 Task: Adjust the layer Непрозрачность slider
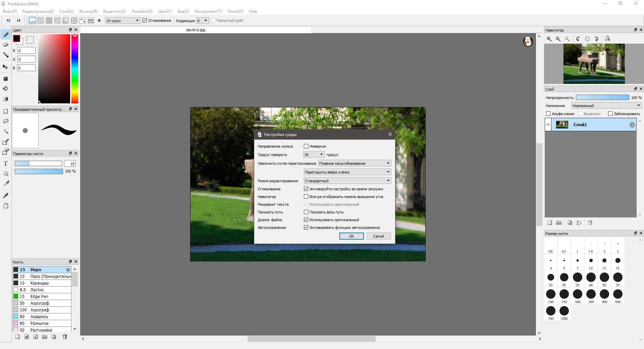pyautogui.click(x=602, y=98)
